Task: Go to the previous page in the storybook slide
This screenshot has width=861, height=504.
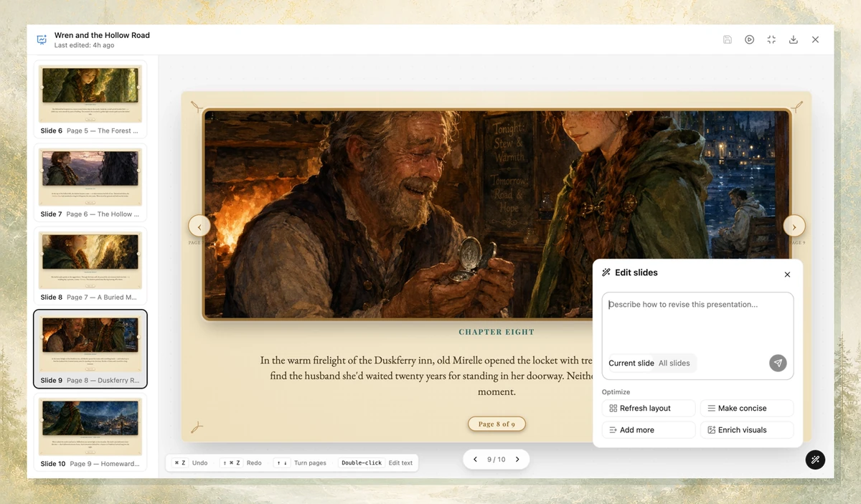Action: pos(199,226)
